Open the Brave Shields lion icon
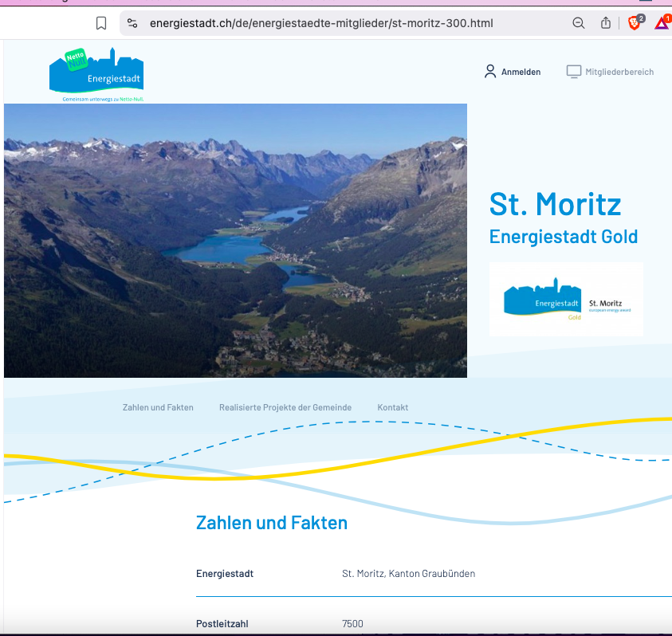This screenshot has height=636, width=672. click(x=635, y=23)
